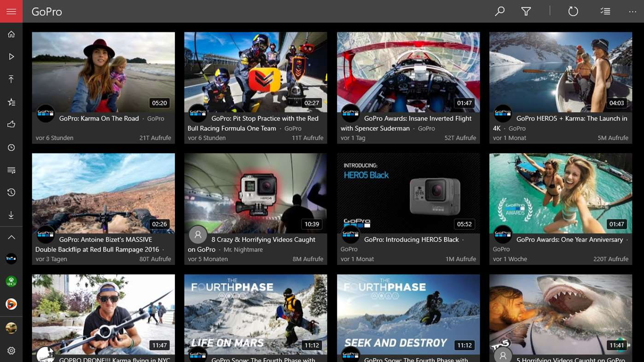Collapse the channel list with chevron up
Image resolution: width=644 pixels, height=362 pixels.
tap(11, 237)
